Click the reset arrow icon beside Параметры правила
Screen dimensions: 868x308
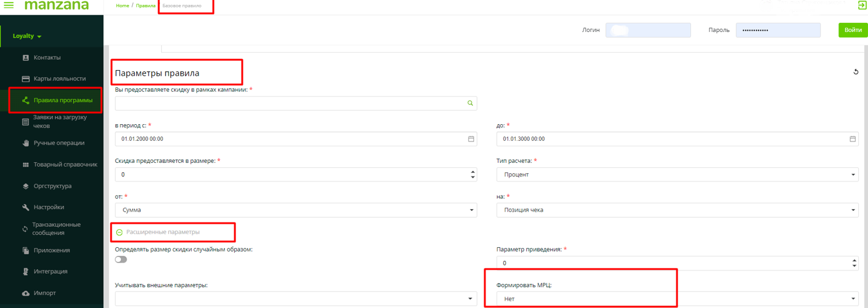[856, 72]
